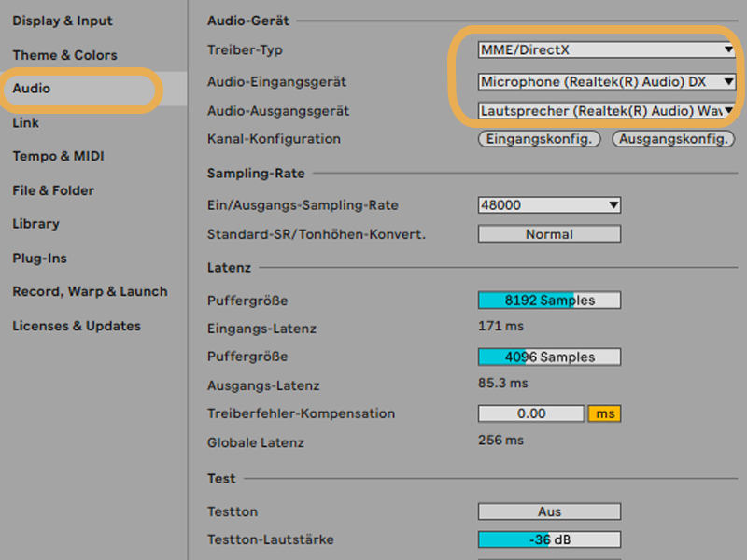747x560 pixels.
Task: Click the Test section heading
Action: pos(221,479)
